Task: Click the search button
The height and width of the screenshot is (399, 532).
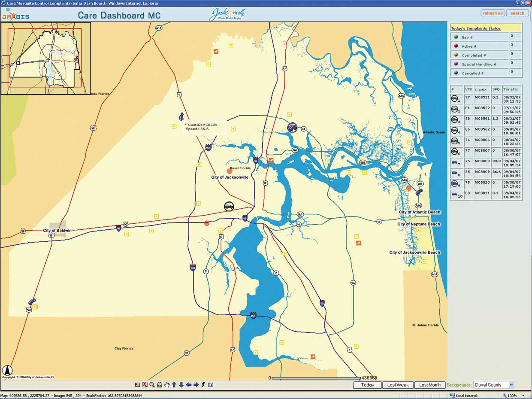Action: click(x=517, y=13)
